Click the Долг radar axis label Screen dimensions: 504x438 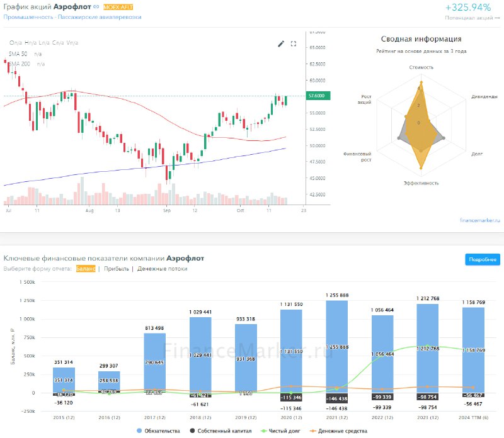tap(477, 154)
